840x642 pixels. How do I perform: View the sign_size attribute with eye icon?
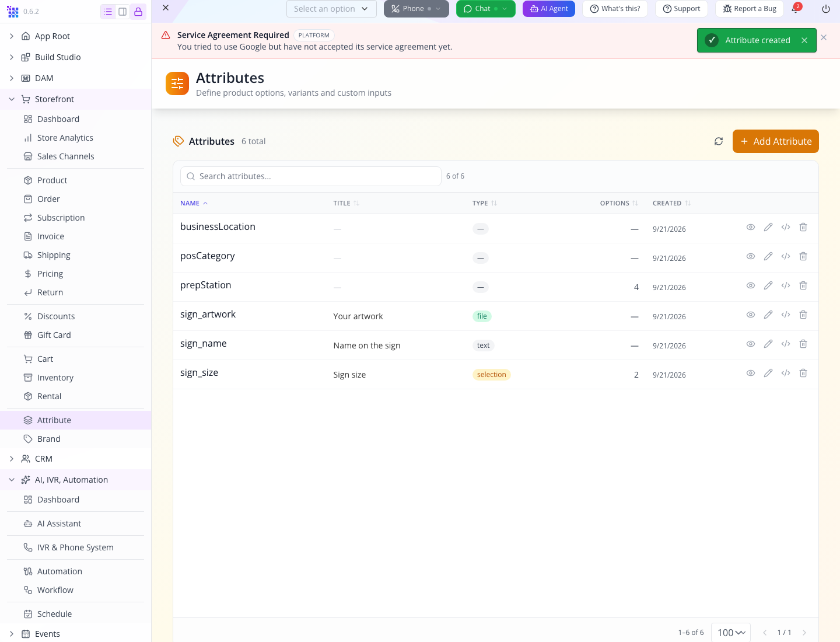pyautogui.click(x=751, y=373)
